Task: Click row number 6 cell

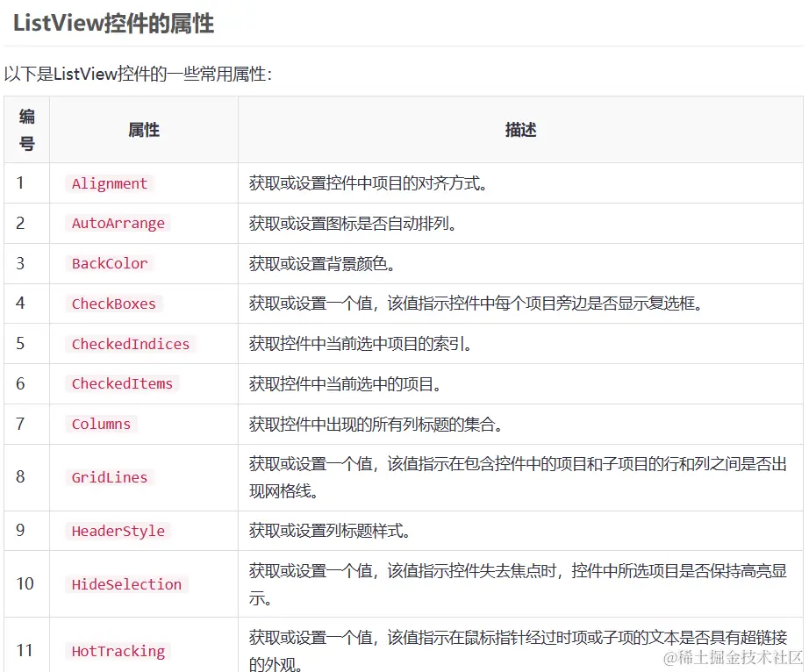Action: 27,383
